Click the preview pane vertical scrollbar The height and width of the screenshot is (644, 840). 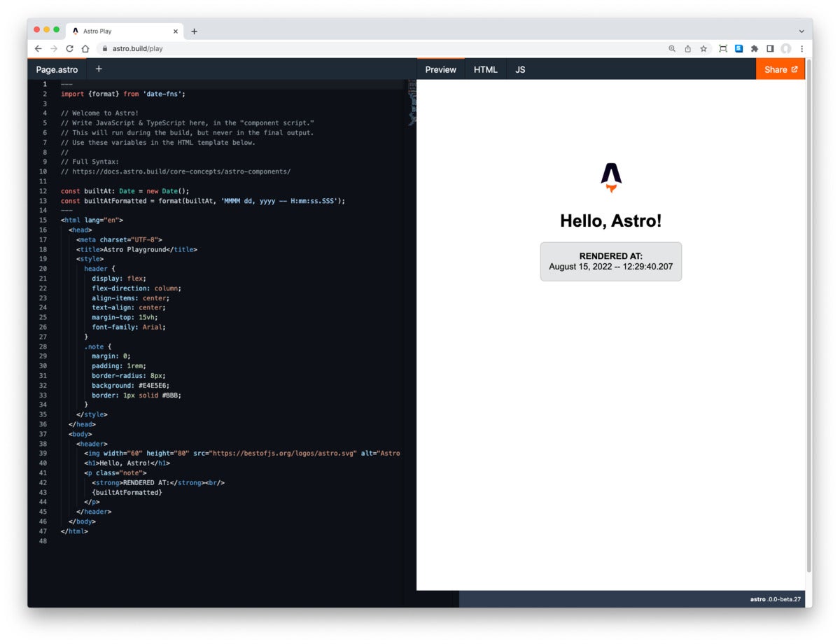click(808, 315)
